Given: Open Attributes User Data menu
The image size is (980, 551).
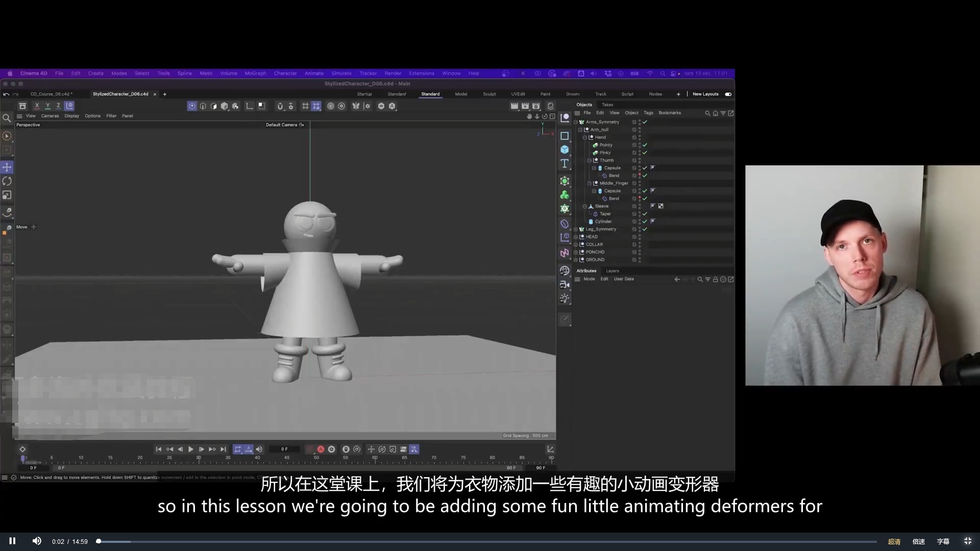Looking at the screenshot, I should pyautogui.click(x=624, y=280).
